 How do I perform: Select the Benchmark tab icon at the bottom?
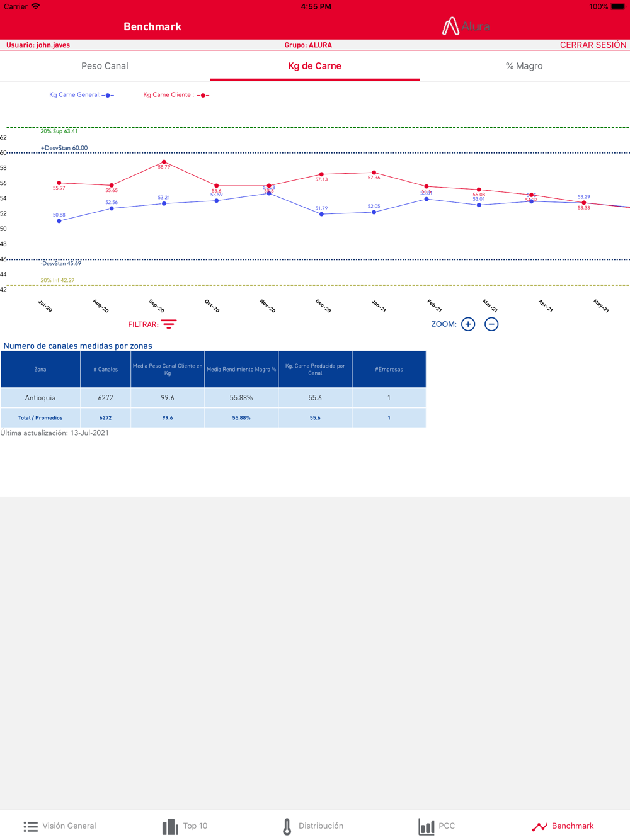tap(539, 826)
